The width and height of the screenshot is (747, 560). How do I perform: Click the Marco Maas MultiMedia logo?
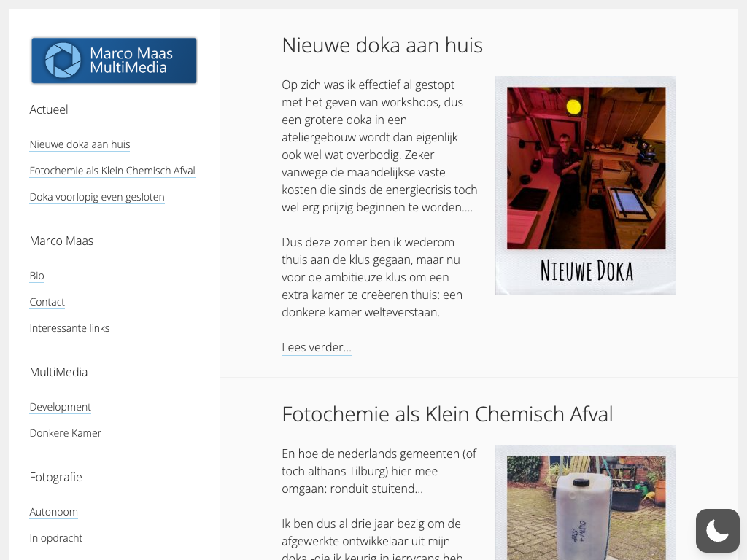point(114,61)
